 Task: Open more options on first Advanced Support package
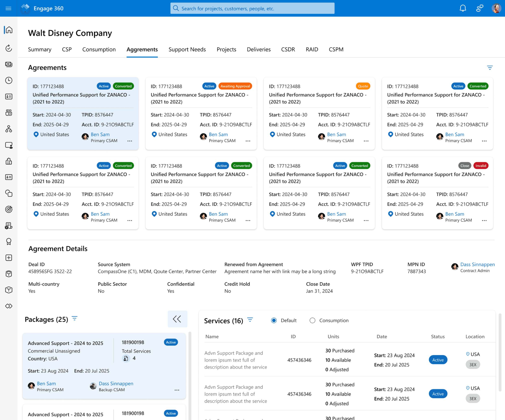tap(177, 390)
